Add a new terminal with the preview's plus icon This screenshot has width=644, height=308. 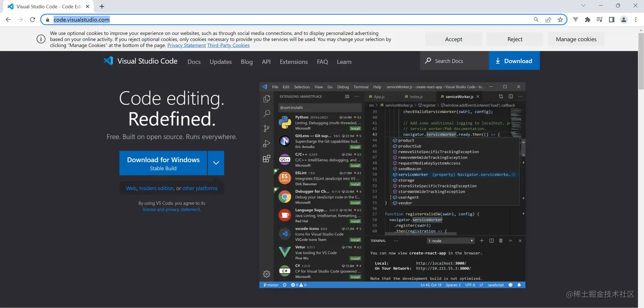pos(482,241)
